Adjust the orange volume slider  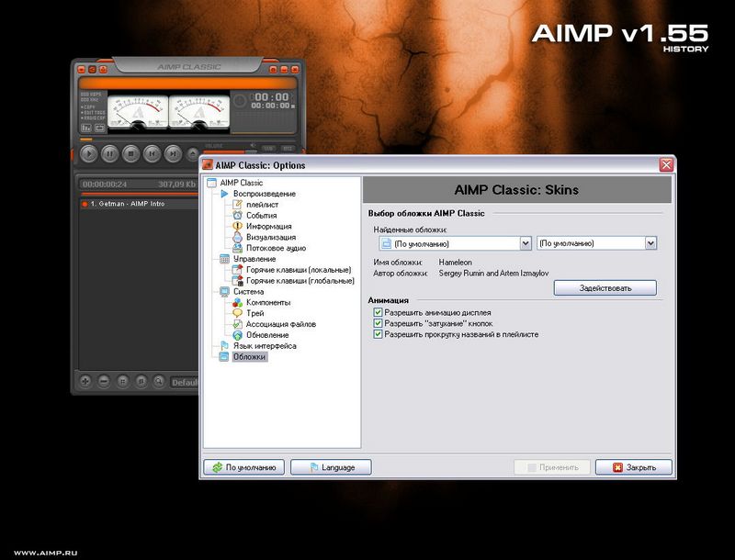pyautogui.click(x=230, y=151)
